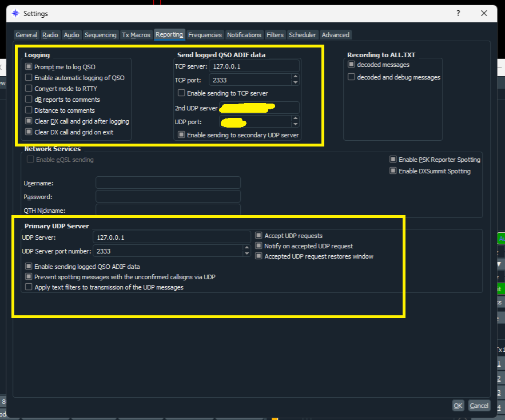Toggle Prompt me to log QSO

tap(29, 67)
